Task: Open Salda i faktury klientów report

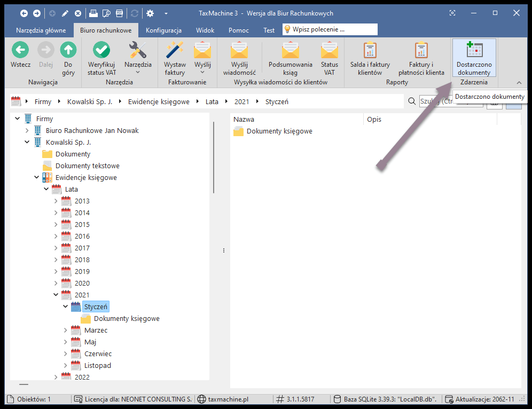Action: tap(370, 51)
